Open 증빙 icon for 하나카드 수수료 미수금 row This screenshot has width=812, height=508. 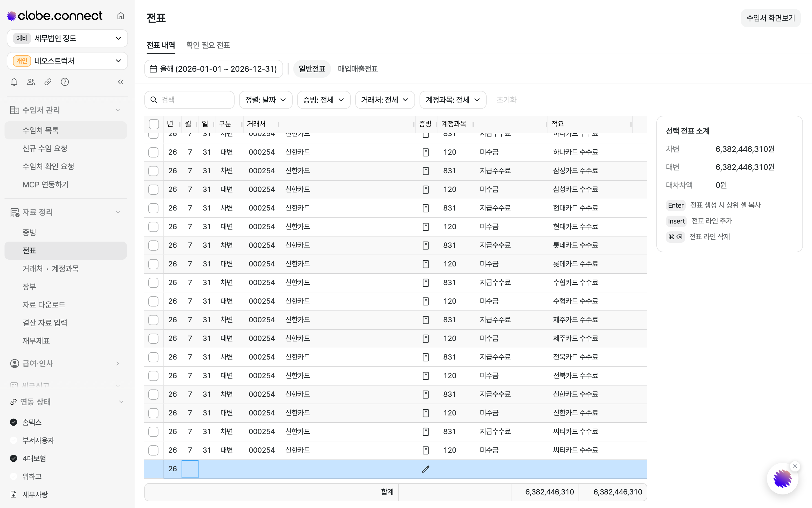tap(425, 152)
